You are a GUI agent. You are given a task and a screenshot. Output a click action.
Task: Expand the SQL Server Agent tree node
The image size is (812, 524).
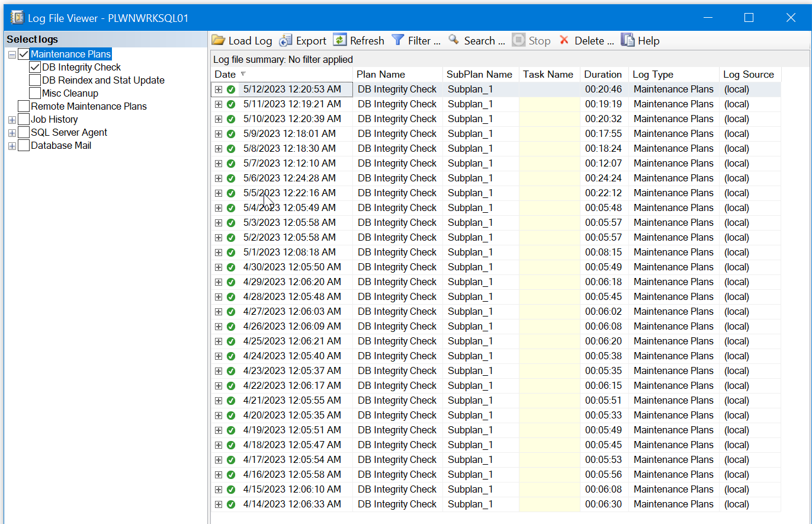(x=12, y=133)
